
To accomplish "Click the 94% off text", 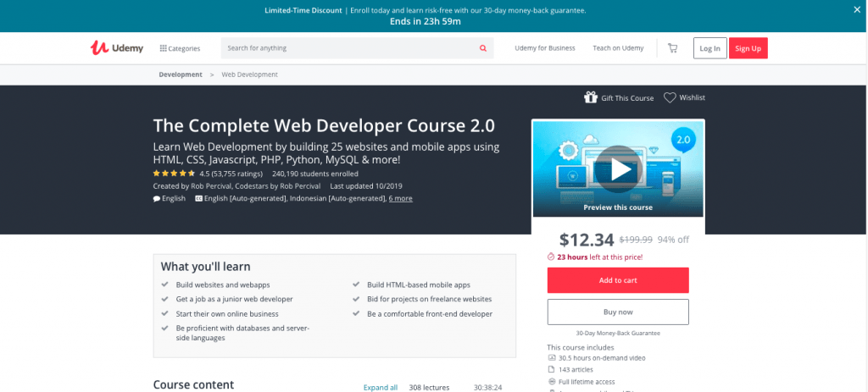I will [673, 240].
